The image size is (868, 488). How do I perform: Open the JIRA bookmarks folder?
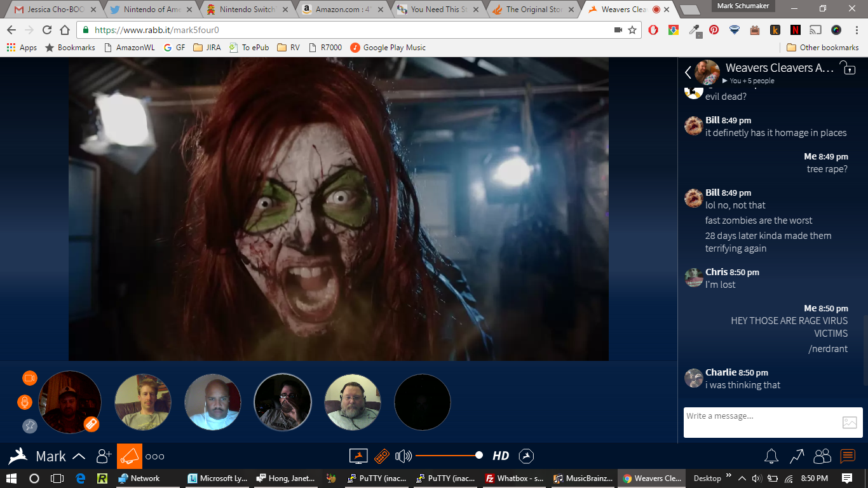coord(207,48)
